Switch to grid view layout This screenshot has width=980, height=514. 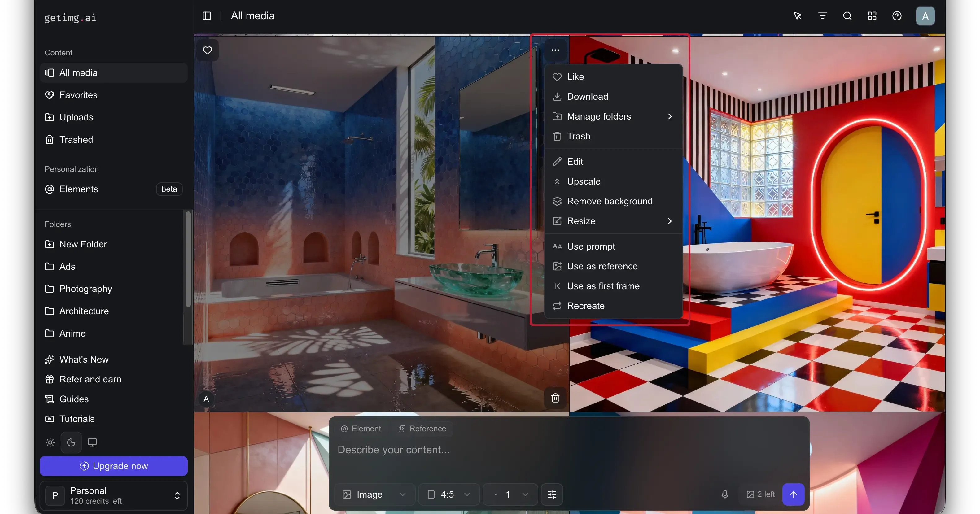click(x=872, y=15)
